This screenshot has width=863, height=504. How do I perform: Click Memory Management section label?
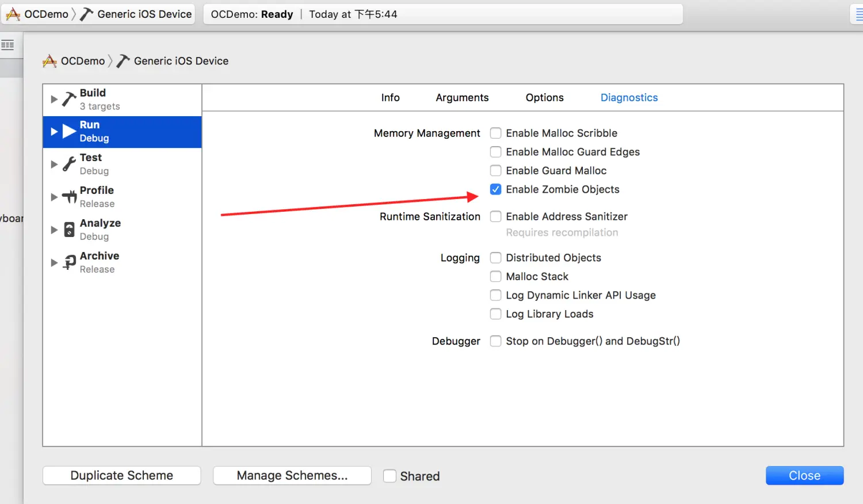[x=427, y=133]
